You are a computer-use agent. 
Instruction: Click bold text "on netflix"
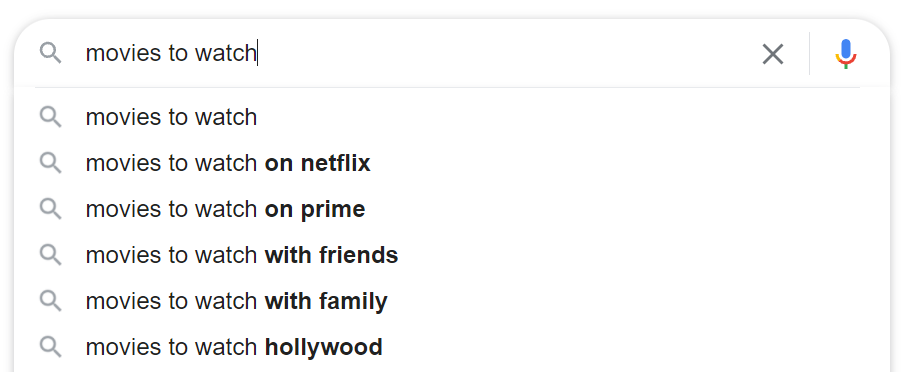317,163
